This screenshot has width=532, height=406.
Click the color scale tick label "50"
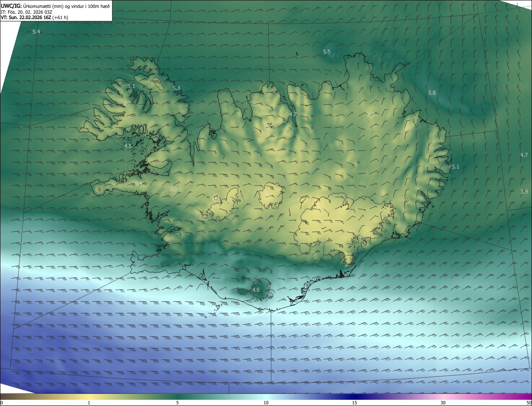pyautogui.click(x=529, y=403)
